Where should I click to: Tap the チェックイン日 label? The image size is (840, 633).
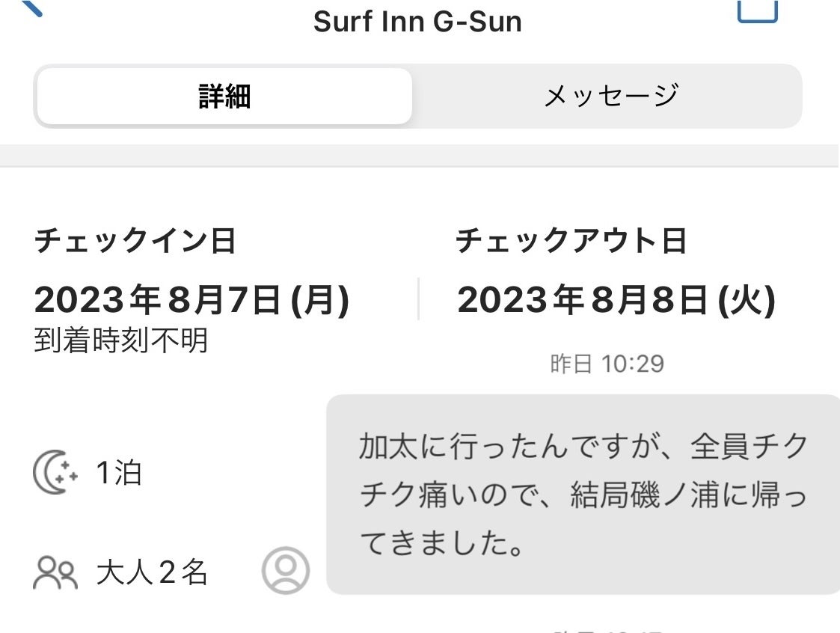click(x=135, y=242)
